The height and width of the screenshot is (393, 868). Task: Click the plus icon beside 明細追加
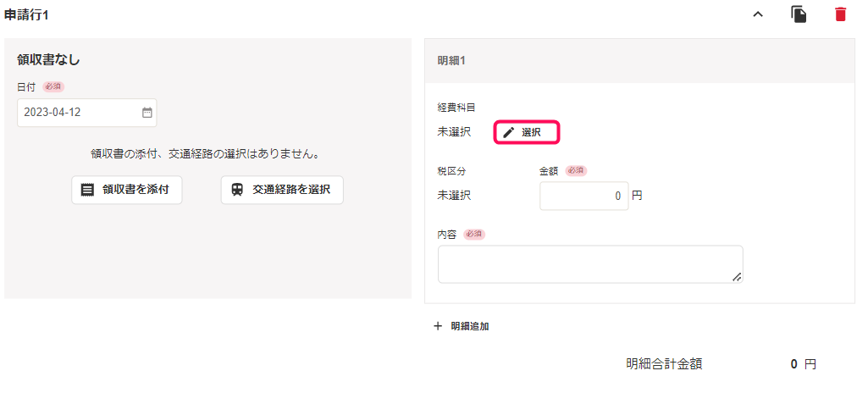[438, 326]
